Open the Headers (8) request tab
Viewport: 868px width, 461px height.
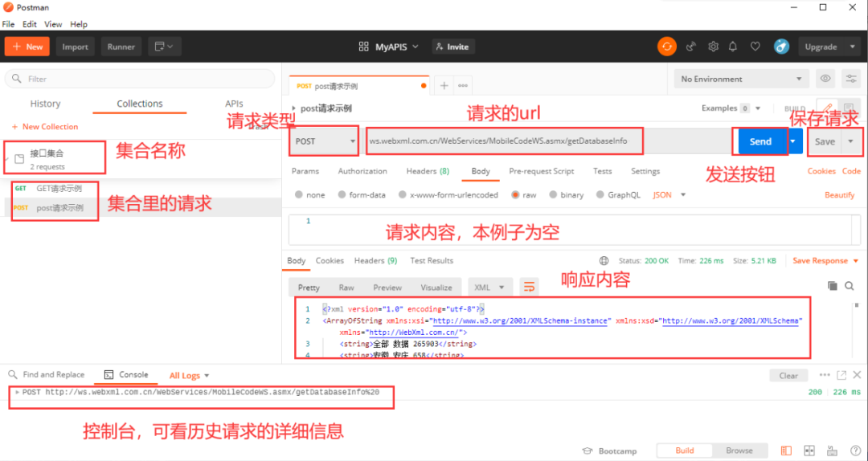[428, 171]
